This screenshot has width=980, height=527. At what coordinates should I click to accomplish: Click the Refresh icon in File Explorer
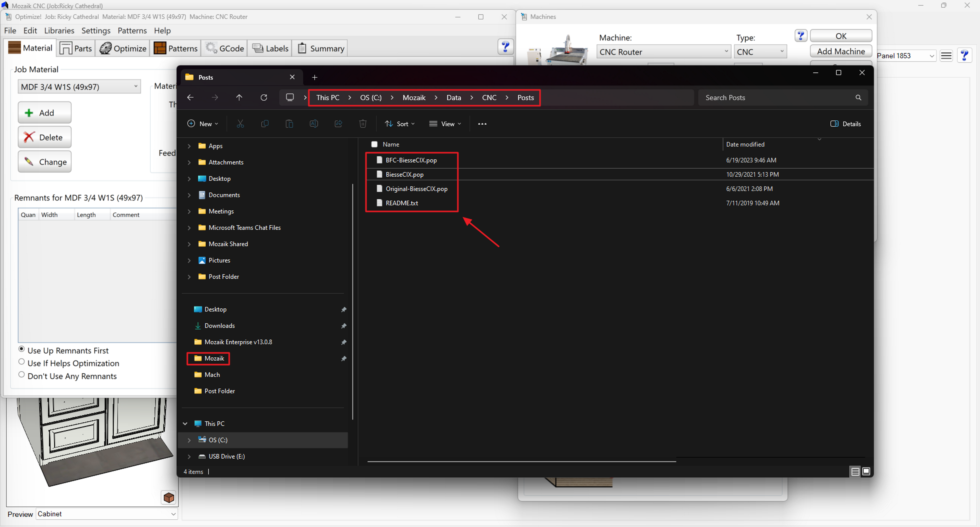(264, 97)
